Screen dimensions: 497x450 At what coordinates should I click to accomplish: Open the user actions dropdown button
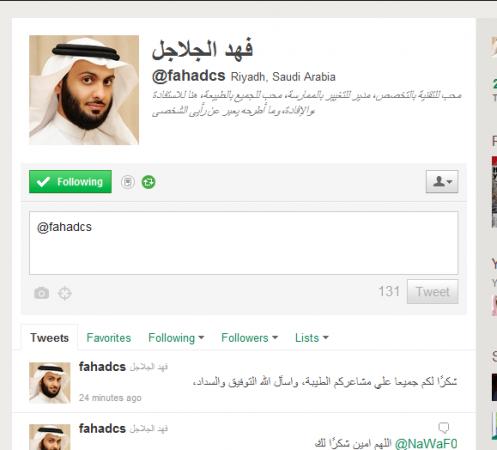[x=442, y=182]
